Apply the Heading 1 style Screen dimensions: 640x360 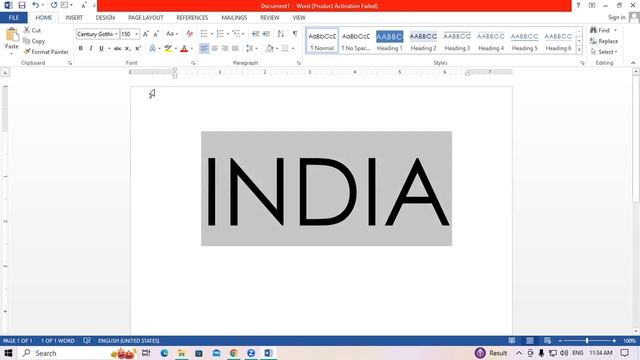(x=389, y=41)
